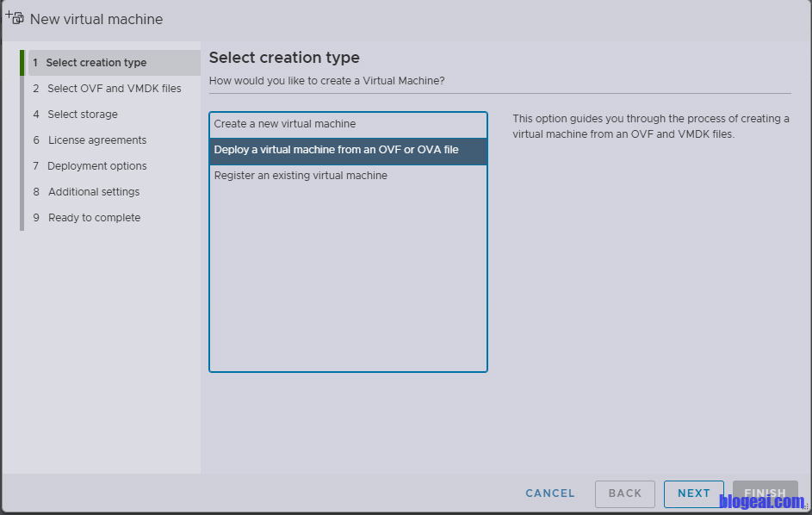Proceed with the NEXT button
The height and width of the screenshot is (515, 812).
(694, 493)
